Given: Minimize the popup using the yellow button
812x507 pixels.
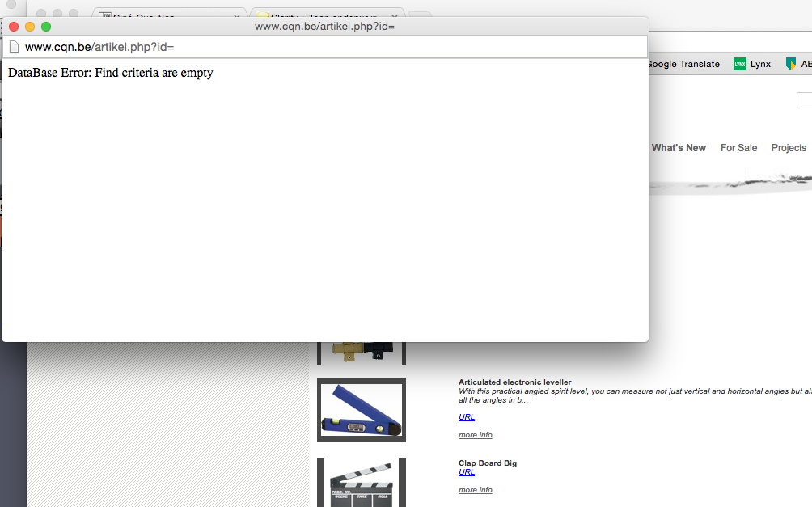Looking at the screenshot, I should (x=30, y=27).
